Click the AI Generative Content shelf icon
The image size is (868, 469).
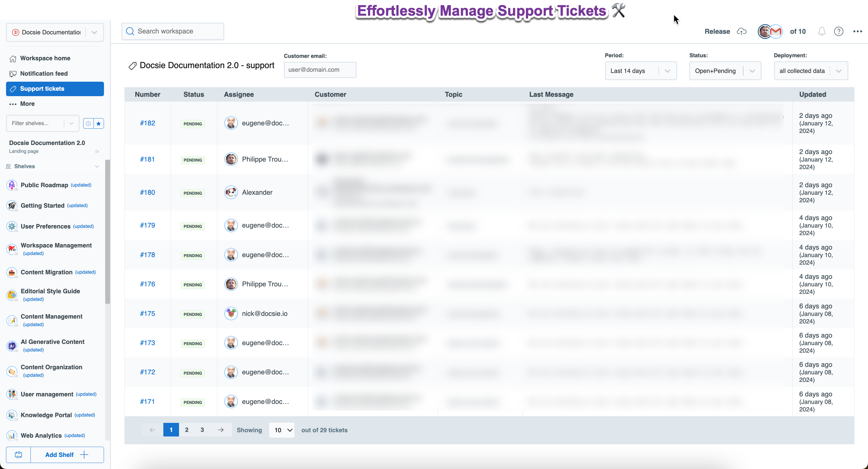12,346
